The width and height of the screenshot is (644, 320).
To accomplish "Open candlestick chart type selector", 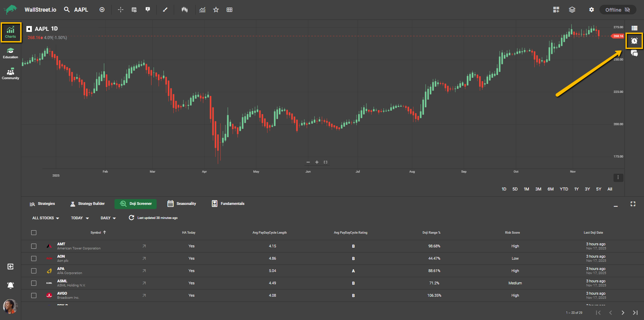I will 185,10.
